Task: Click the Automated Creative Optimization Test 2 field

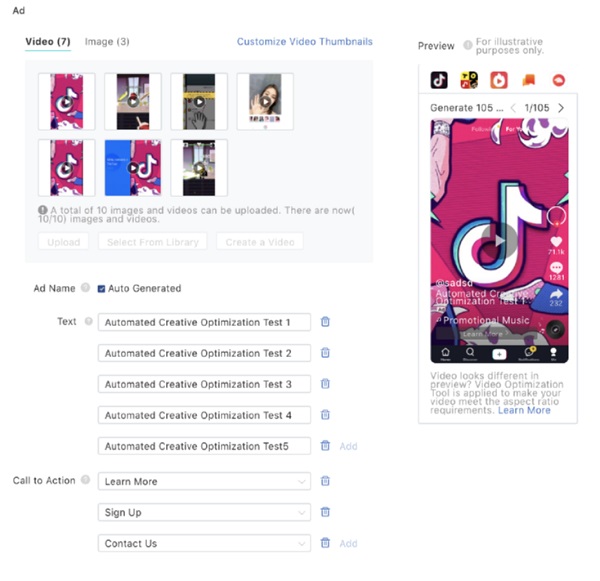Action: point(204,353)
